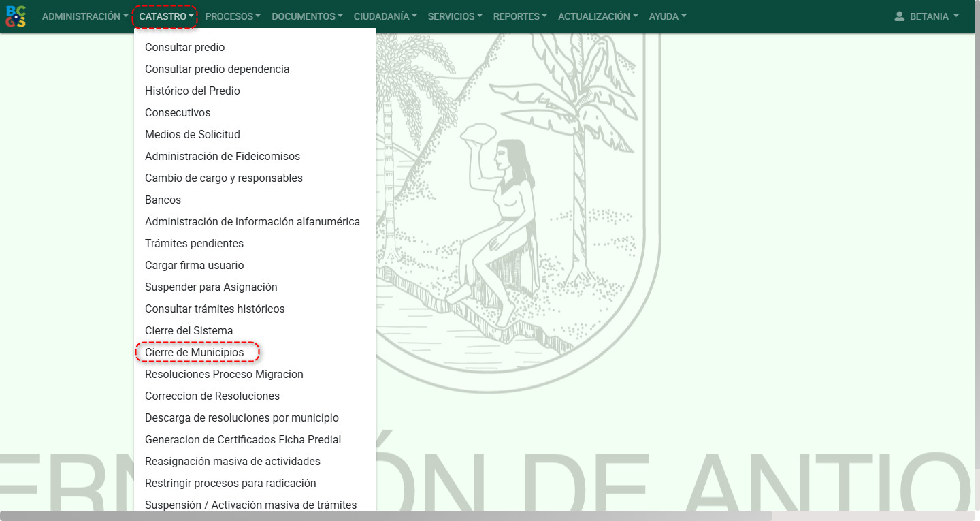Click the horizontal scrollbar at the bottom
The width and height of the screenshot is (980, 521).
(386, 516)
